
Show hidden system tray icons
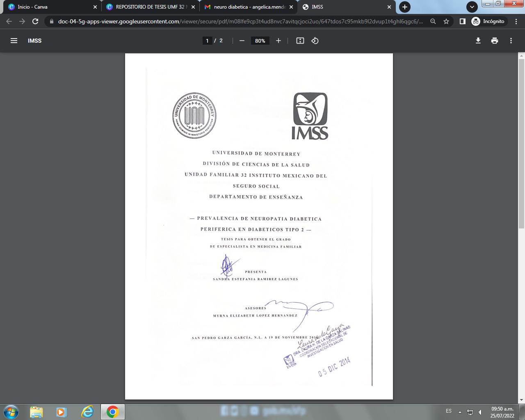460,412
